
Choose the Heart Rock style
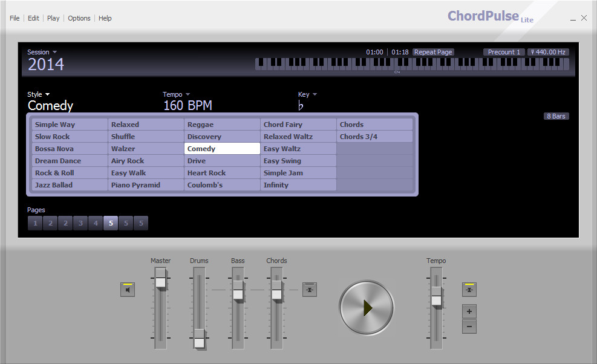[x=223, y=173]
